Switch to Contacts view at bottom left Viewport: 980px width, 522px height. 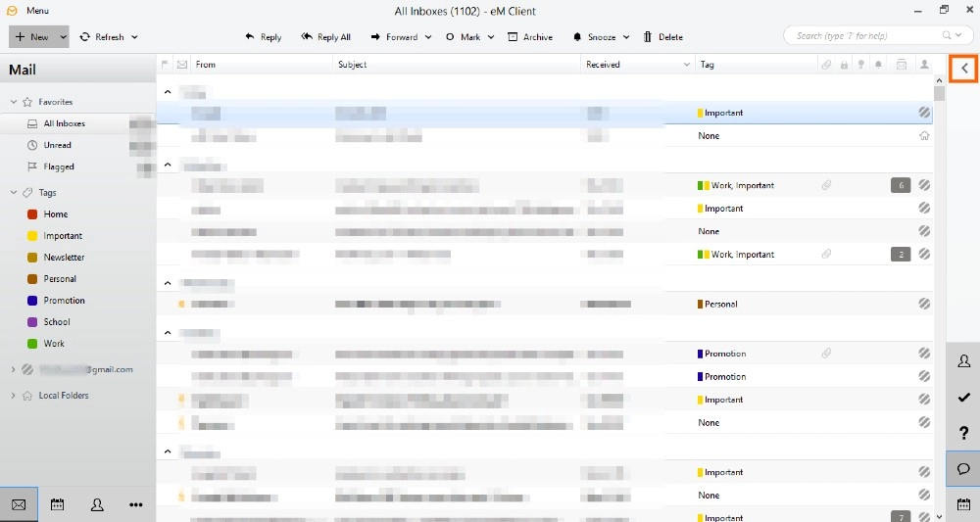tap(97, 504)
